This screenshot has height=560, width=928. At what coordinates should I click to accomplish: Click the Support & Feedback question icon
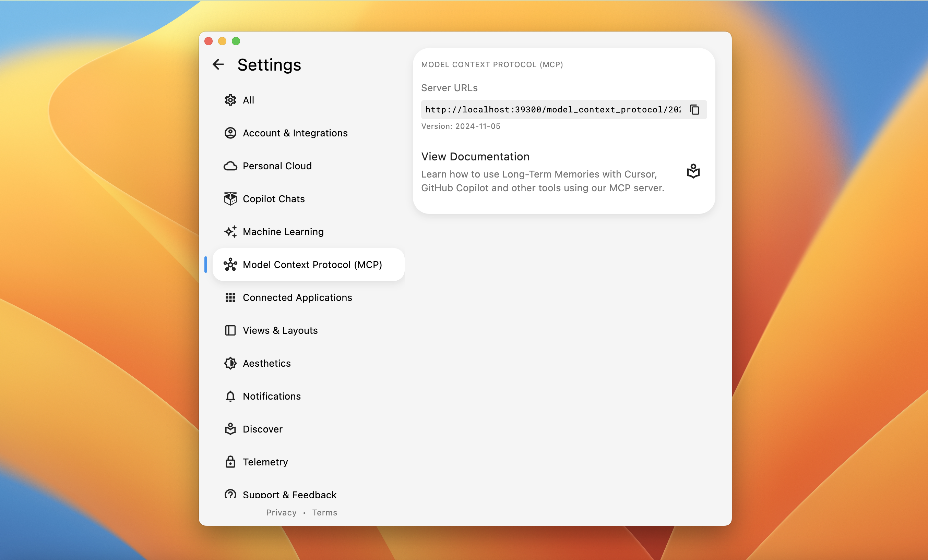(x=230, y=494)
